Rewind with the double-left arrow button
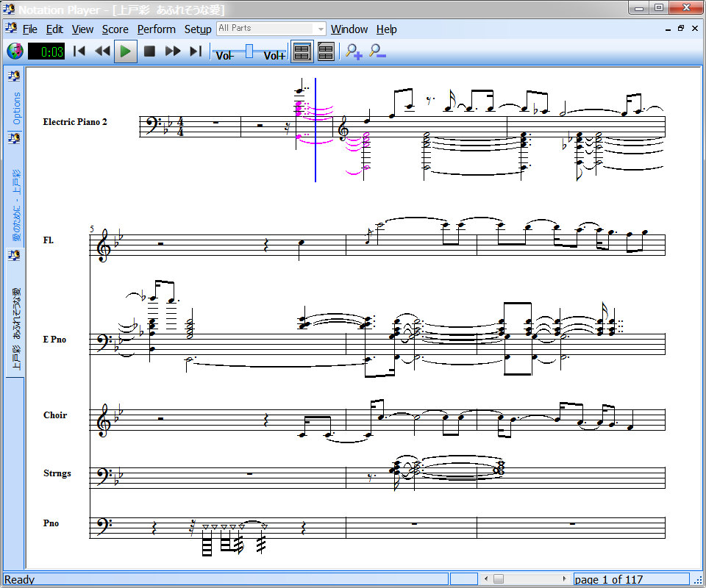 pos(103,51)
